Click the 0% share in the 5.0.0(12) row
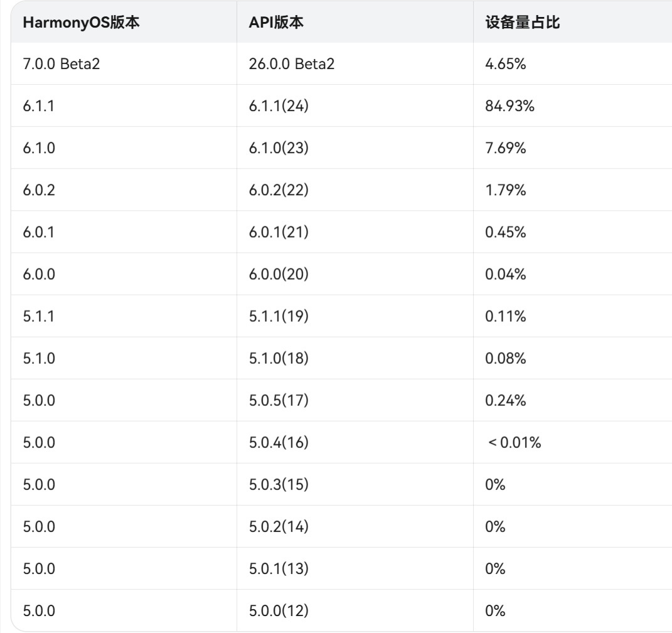 click(x=495, y=610)
